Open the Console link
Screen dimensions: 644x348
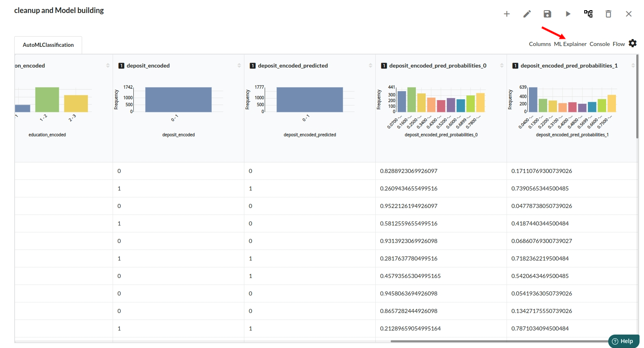pyautogui.click(x=600, y=44)
